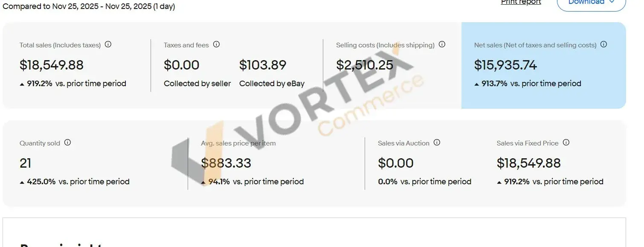Click the Sales via Fixed Price amount
Screen dimensions: 644x247
(x=528, y=163)
